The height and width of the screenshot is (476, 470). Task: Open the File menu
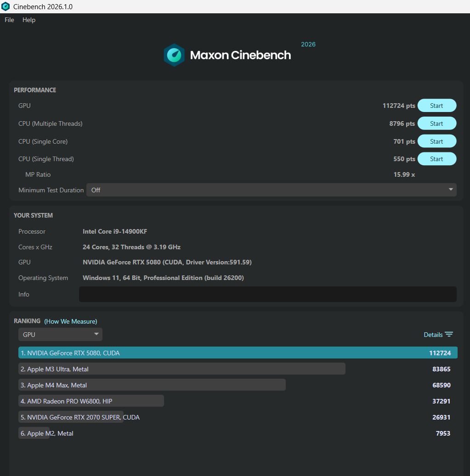click(x=9, y=20)
